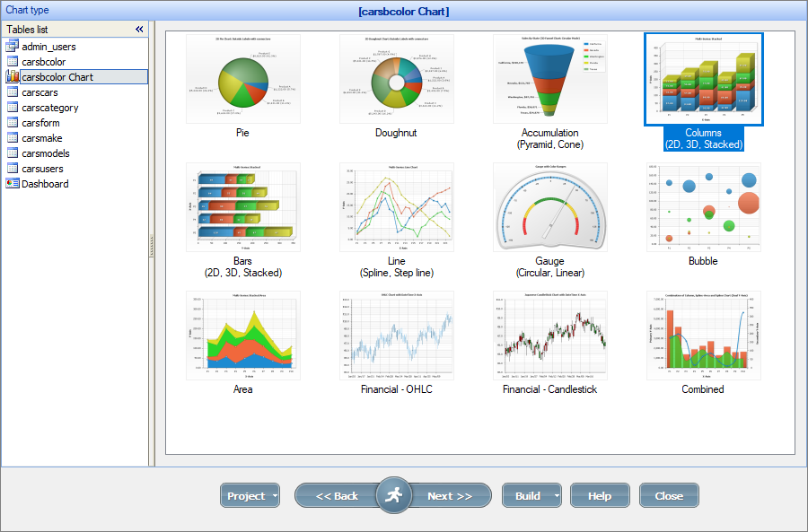Click the running man icon between Back and Next
Image resolution: width=808 pixels, height=532 pixels.
393,494
